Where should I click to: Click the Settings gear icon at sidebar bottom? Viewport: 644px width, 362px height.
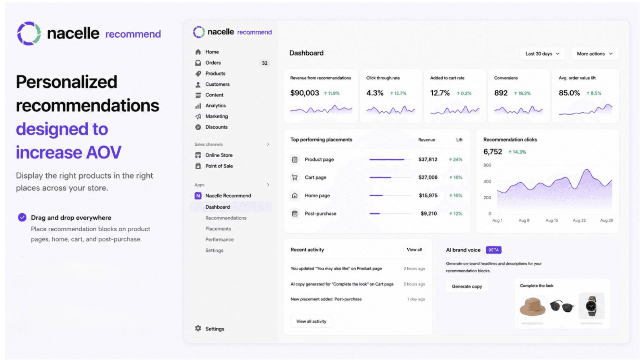(198, 328)
